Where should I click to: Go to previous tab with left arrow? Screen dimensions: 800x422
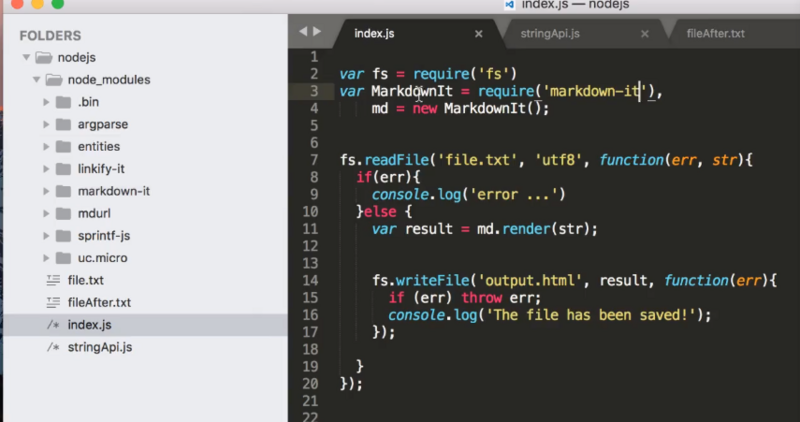(x=303, y=31)
